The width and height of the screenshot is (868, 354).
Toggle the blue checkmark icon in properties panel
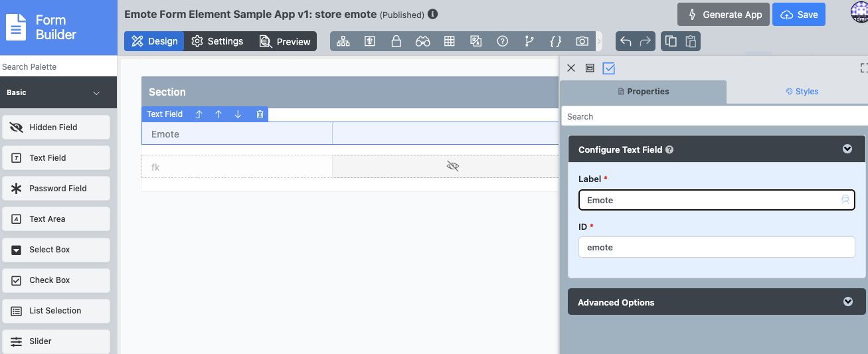click(609, 68)
